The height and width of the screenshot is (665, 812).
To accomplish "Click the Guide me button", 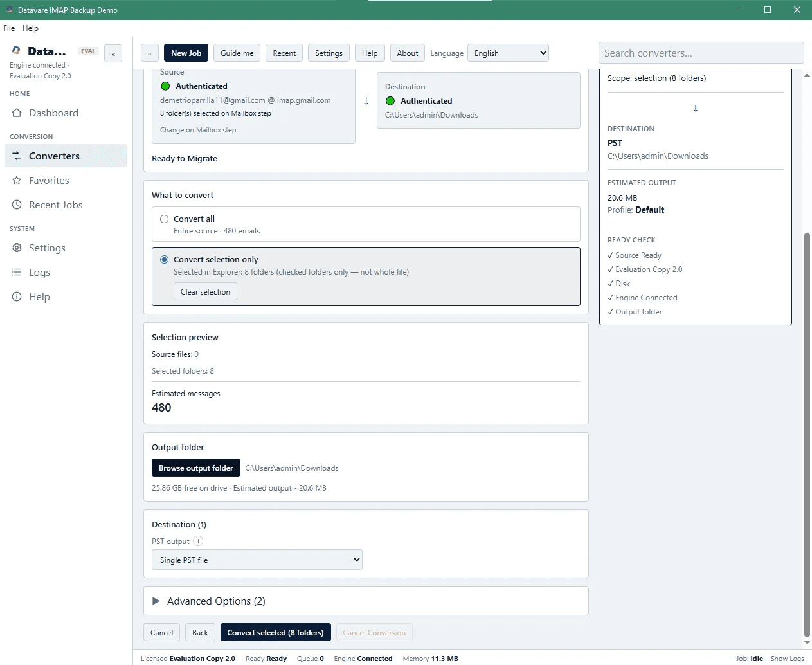I will click(x=237, y=53).
